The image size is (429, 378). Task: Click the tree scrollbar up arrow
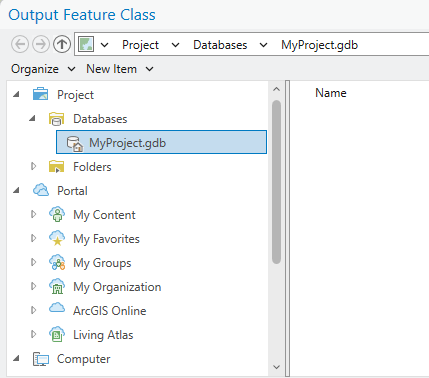click(x=276, y=89)
